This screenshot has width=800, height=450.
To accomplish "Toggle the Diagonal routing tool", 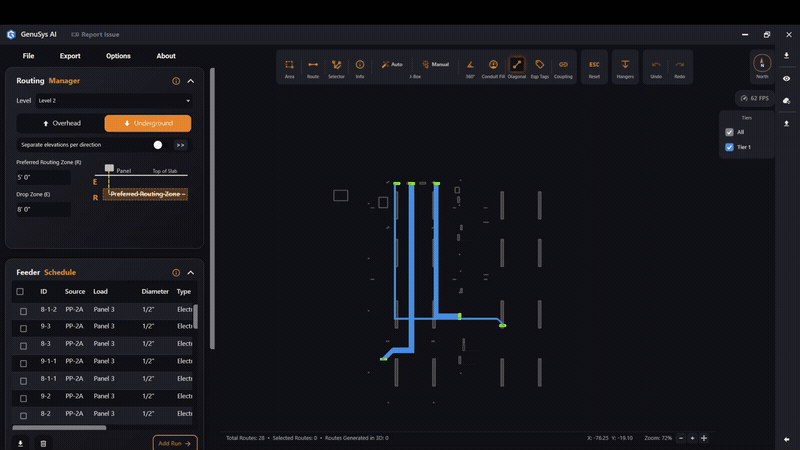I will click(517, 68).
